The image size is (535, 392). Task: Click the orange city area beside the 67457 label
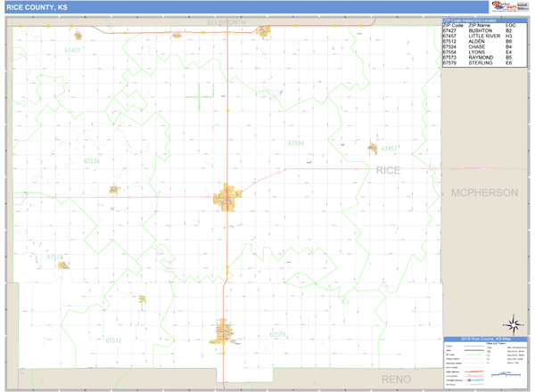point(373,148)
